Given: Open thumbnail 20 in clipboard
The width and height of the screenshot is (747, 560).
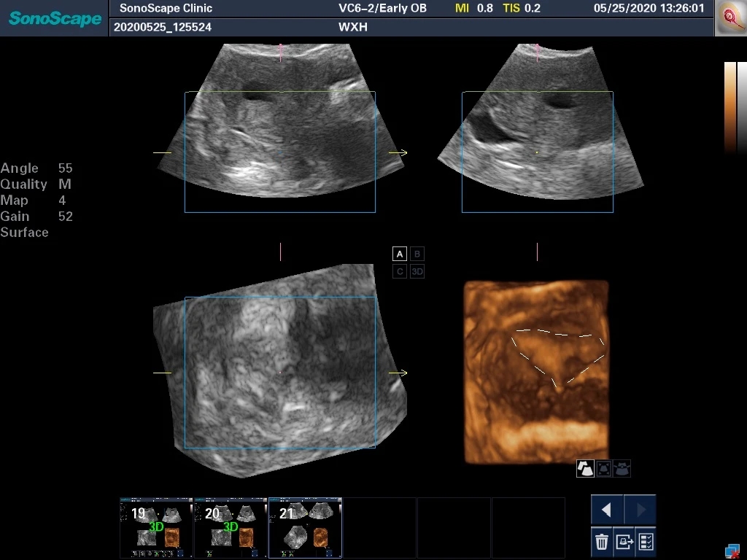Looking at the screenshot, I should [x=231, y=528].
